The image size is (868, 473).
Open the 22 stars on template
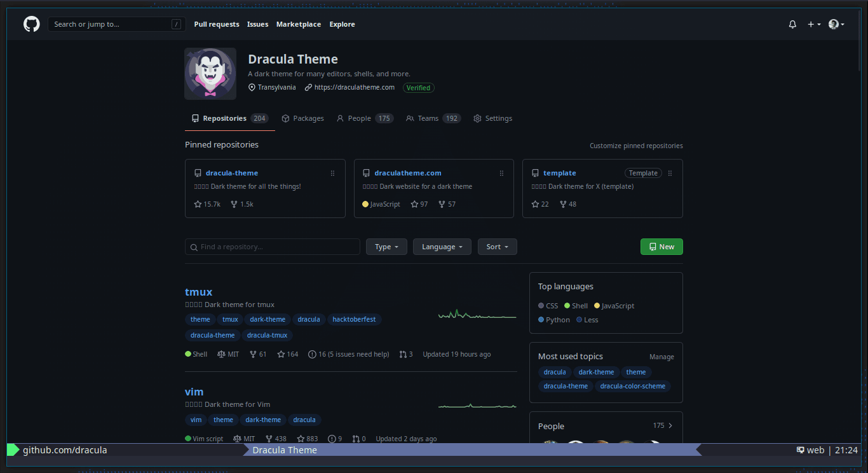point(540,204)
